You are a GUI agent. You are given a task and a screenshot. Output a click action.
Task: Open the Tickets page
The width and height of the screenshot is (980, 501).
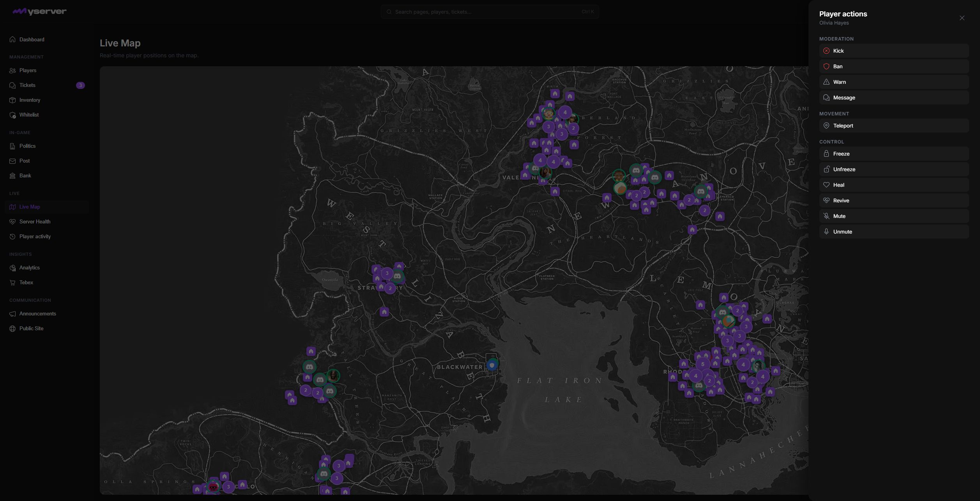tap(47, 85)
